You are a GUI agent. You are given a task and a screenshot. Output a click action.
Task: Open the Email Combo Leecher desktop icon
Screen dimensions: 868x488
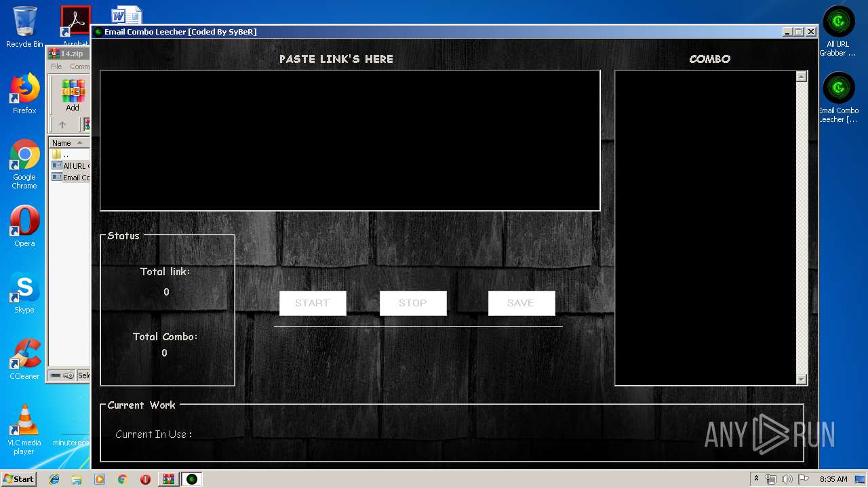tap(839, 98)
